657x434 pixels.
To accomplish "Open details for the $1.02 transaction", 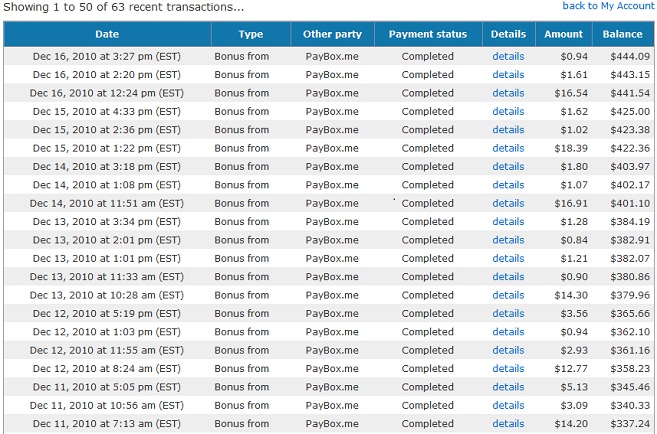I will pos(508,130).
